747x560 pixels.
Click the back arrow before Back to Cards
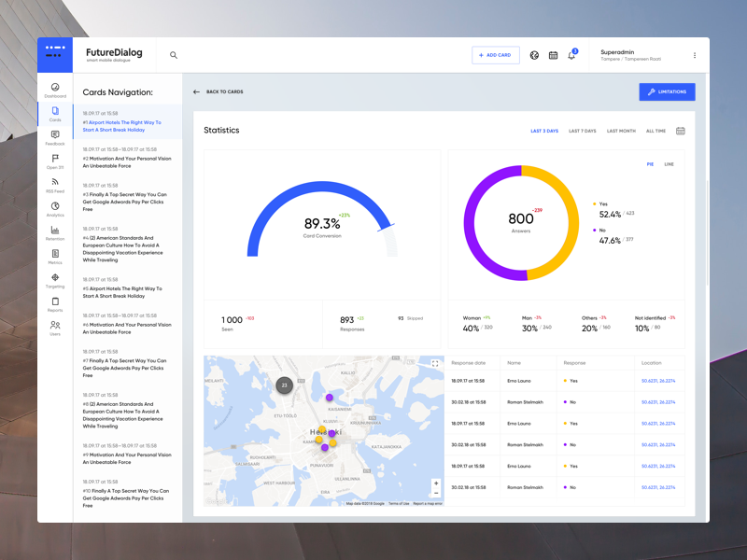(x=196, y=91)
